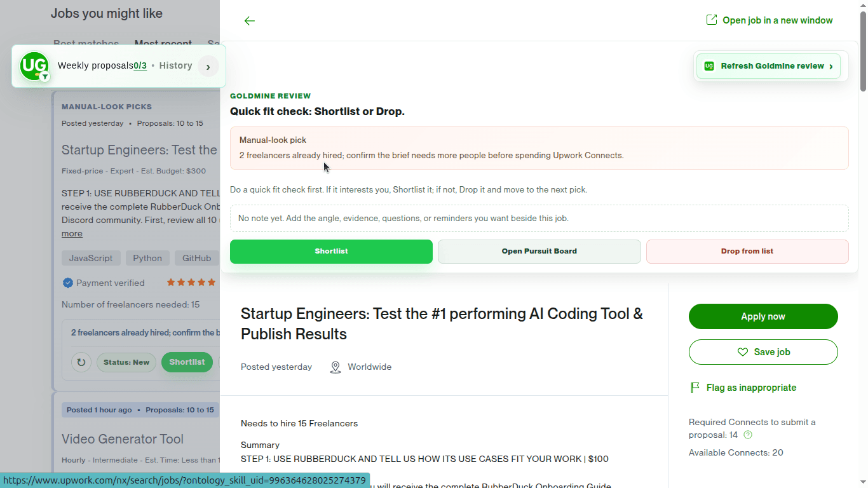Click the JavaScript skill tag
The image size is (868, 488).
click(91, 258)
